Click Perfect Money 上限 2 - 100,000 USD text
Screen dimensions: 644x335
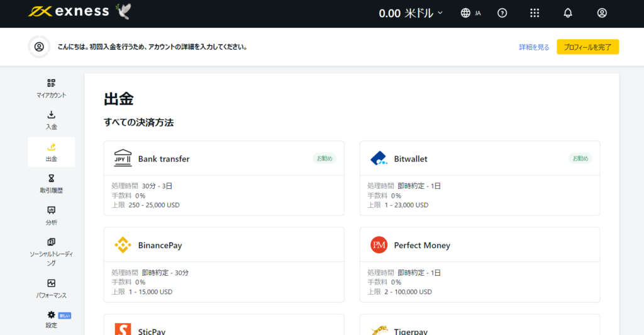(399, 292)
